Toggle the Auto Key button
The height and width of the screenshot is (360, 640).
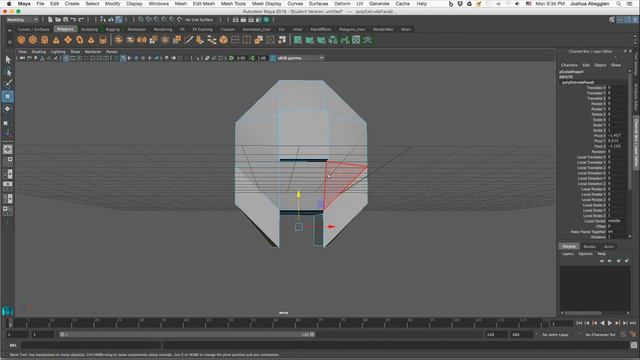pos(624,334)
